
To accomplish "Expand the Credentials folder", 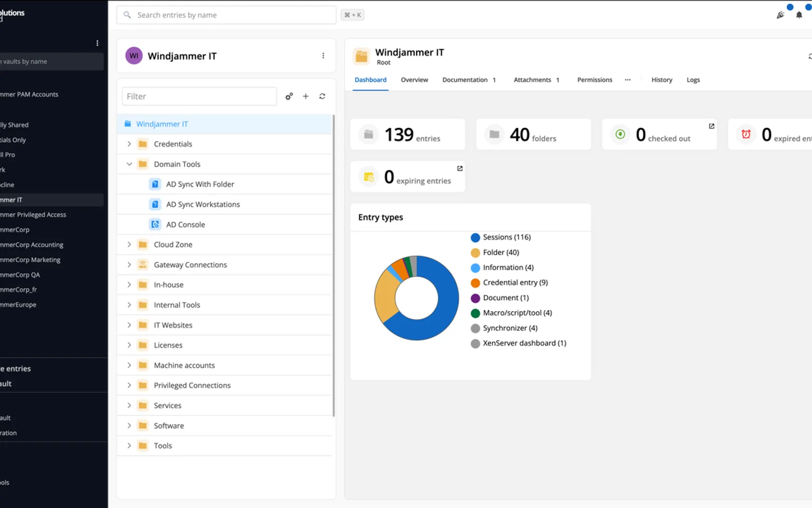I will click(129, 144).
